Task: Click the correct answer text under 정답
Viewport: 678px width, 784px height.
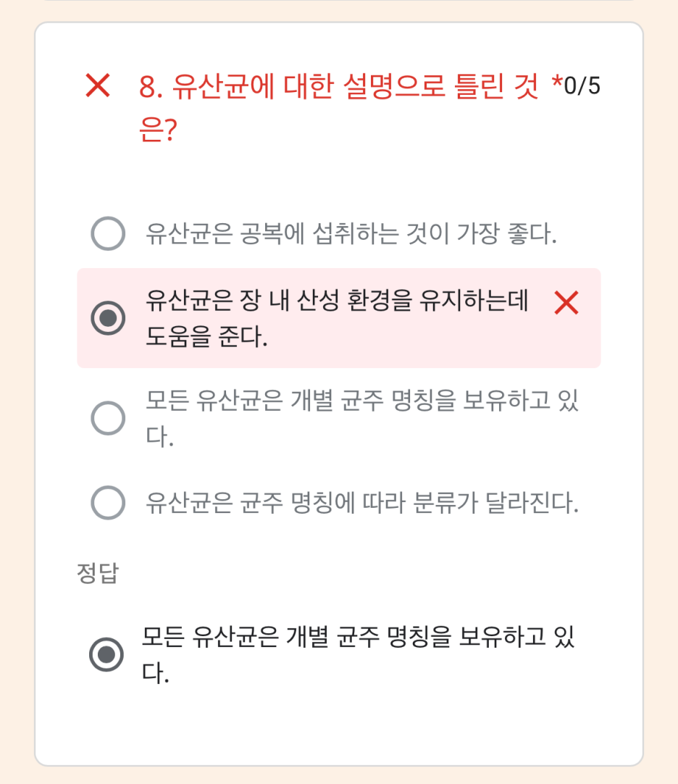Action: pyautogui.click(x=358, y=654)
